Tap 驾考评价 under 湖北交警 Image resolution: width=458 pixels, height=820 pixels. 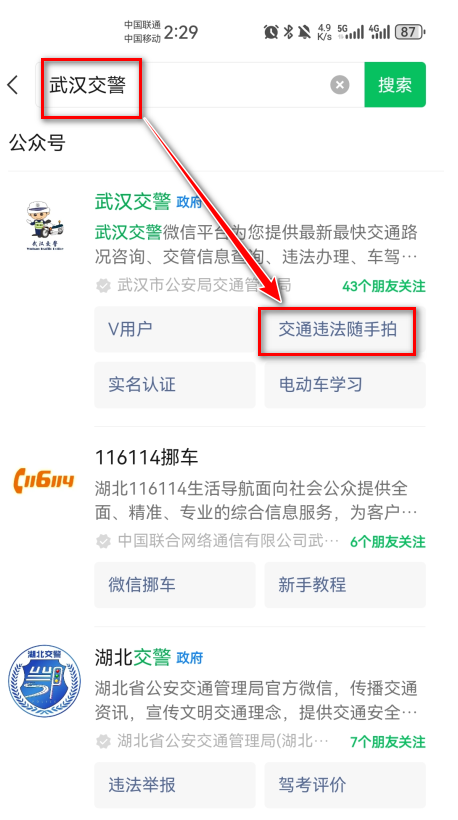pos(345,785)
